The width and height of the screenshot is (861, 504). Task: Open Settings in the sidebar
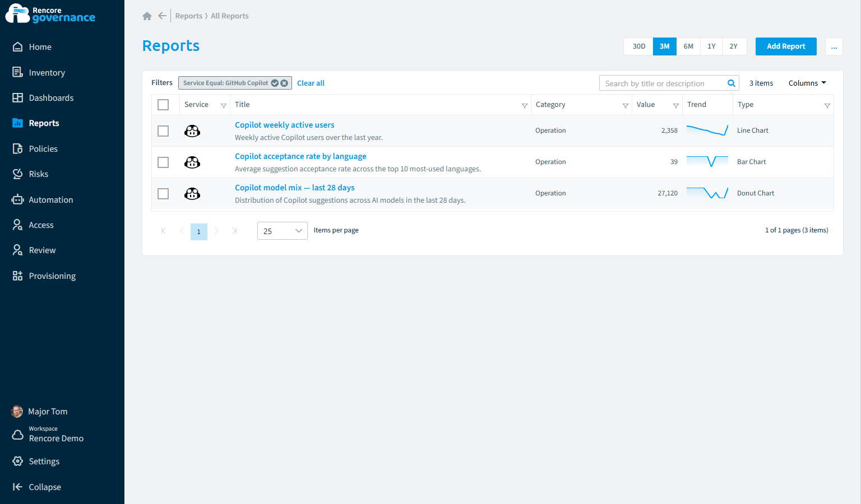click(44, 461)
